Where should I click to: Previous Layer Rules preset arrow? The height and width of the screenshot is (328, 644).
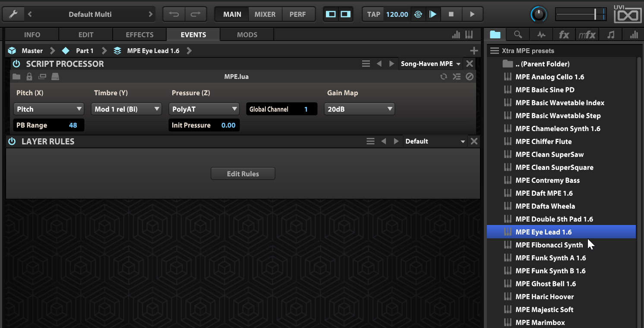[383, 141]
